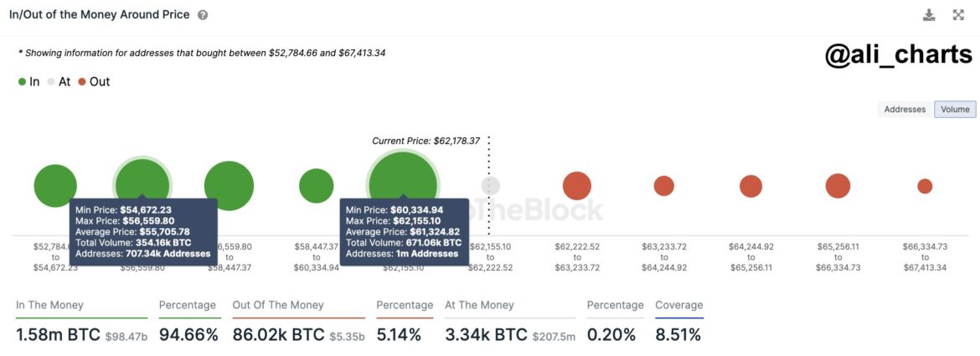Click the red bubble at $64,244.92 range
Image resolution: width=980 pixels, height=356 pixels.
[x=751, y=186]
